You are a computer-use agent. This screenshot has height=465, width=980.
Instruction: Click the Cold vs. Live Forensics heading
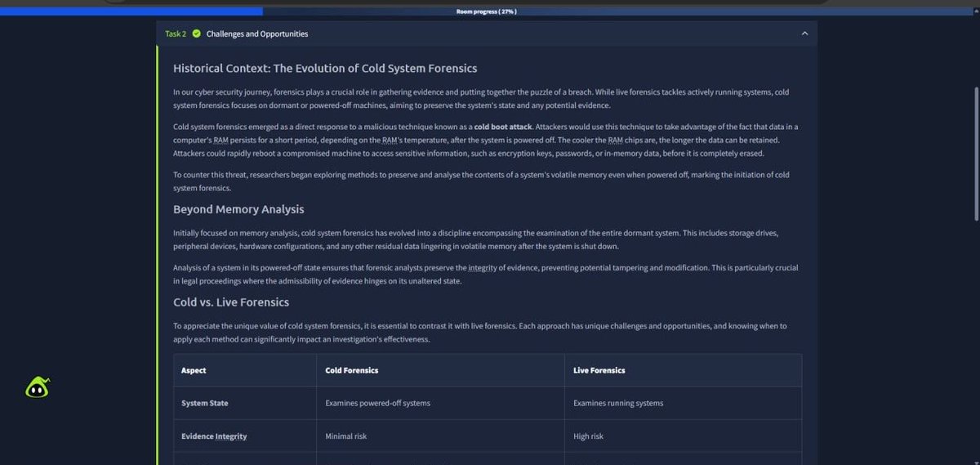[231, 302]
